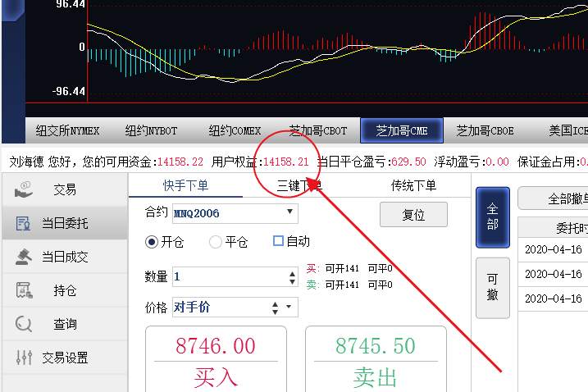Select the 芝加哥CME exchange tab
The image size is (588, 392).
[x=402, y=130]
